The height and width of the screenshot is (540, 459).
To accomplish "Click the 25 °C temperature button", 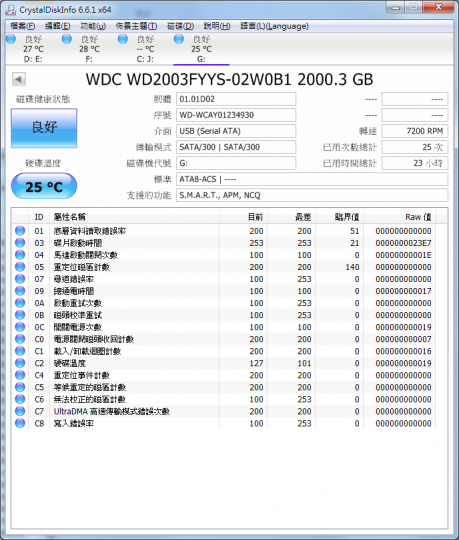I will [x=44, y=186].
